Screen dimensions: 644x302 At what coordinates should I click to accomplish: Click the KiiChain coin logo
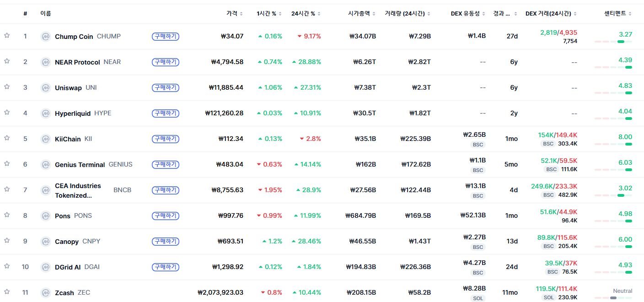point(45,139)
